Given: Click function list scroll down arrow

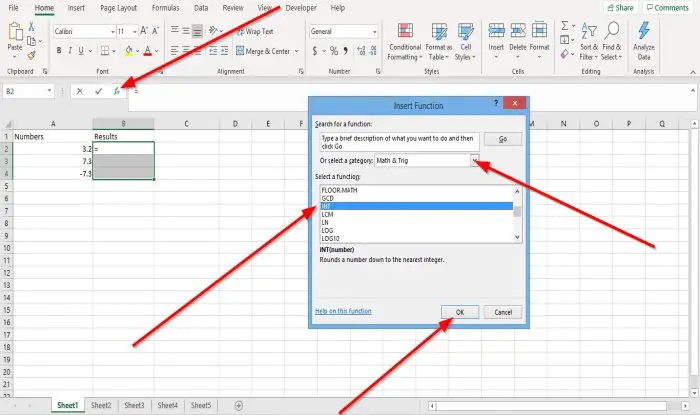Looking at the screenshot, I should pyautogui.click(x=517, y=237).
